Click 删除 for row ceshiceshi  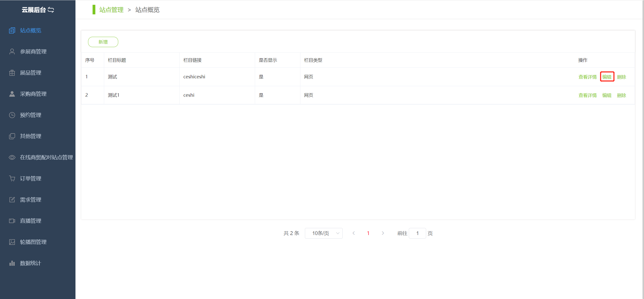tap(621, 77)
